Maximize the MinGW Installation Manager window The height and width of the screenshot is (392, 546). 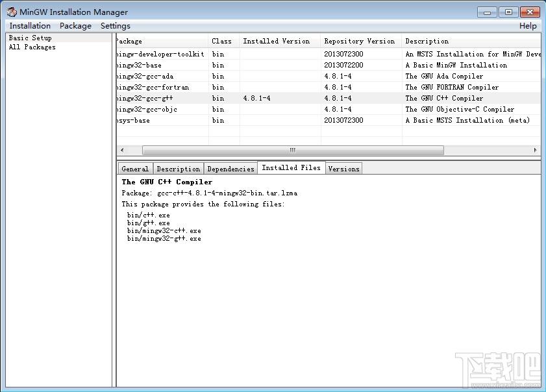coord(508,12)
